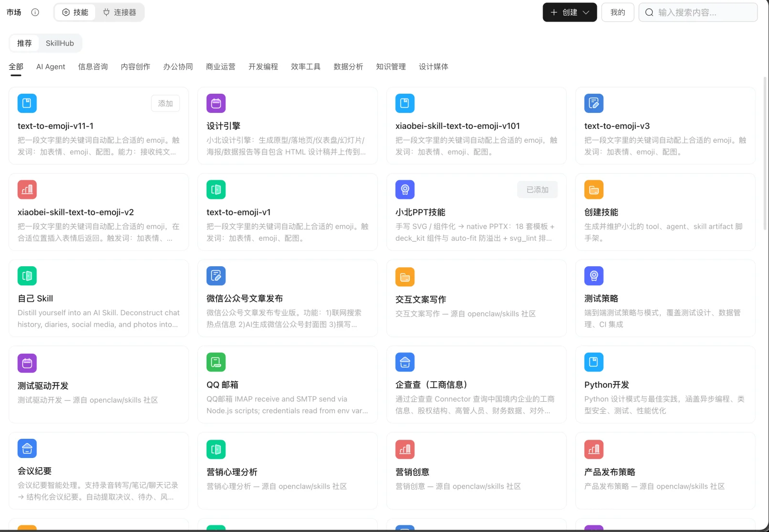Click the 设计引擎 purple calendar icon
The image size is (769, 532).
click(216, 103)
